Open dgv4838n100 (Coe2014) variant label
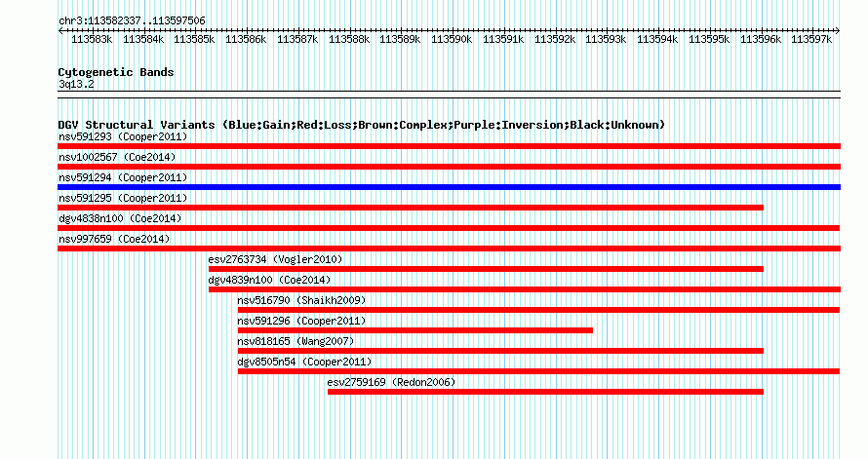 (120, 218)
